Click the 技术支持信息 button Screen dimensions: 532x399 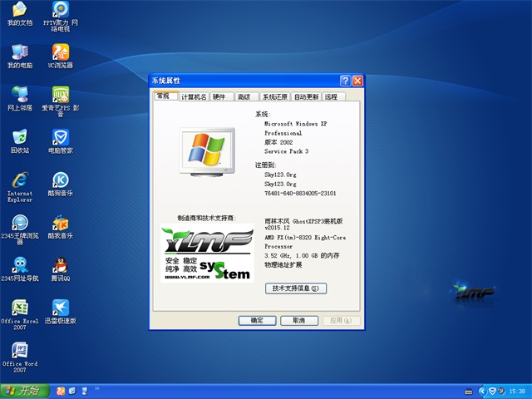pyautogui.click(x=295, y=288)
